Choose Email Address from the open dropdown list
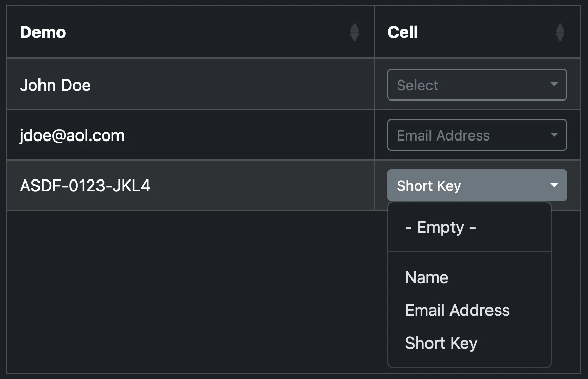Screen dimensions: 588x379 (457, 310)
